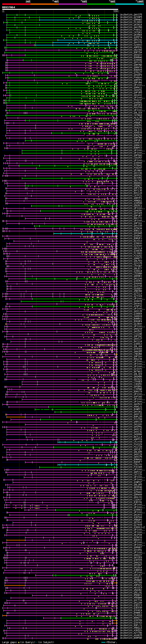
Task: Choose entry UniRef100_Q00451
Action: [131, 550]
